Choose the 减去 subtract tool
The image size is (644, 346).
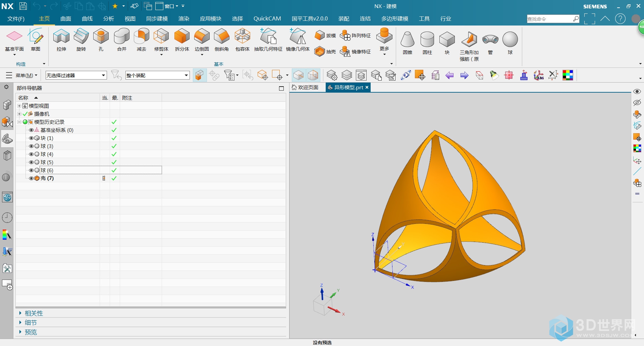click(142, 40)
